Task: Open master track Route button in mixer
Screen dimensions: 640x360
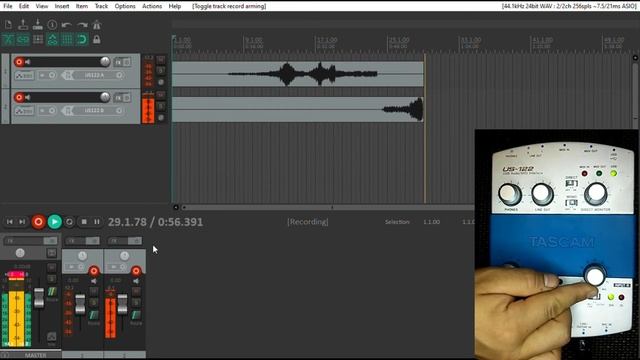Action: (52, 292)
